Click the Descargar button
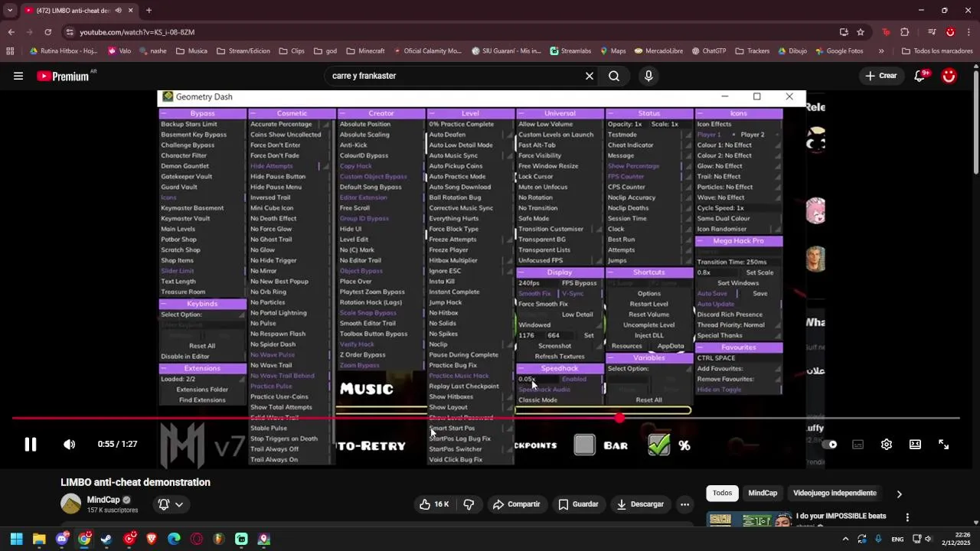This screenshot has height=551, width=980. point(640,504)
